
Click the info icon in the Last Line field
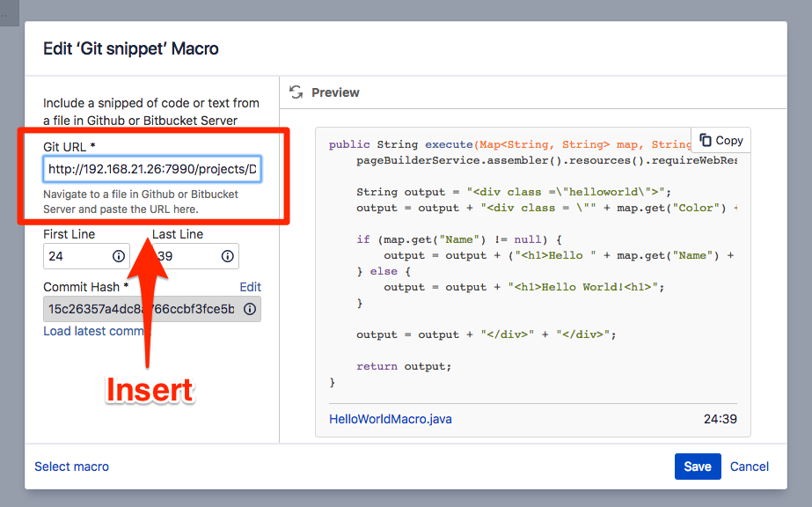[x=227, y=256]
